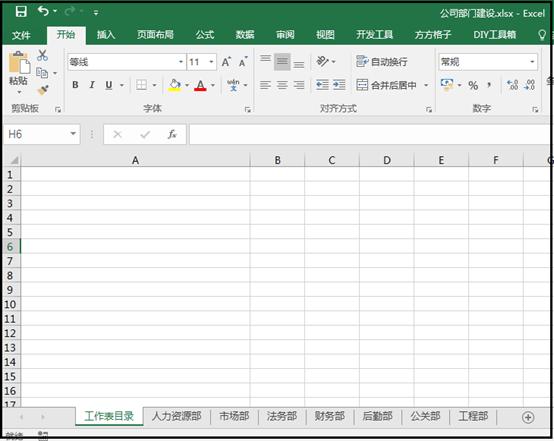Viewport: 554px width, 441px height.
Task: Open the font name dropdown 等线
Action: (181, 62)
